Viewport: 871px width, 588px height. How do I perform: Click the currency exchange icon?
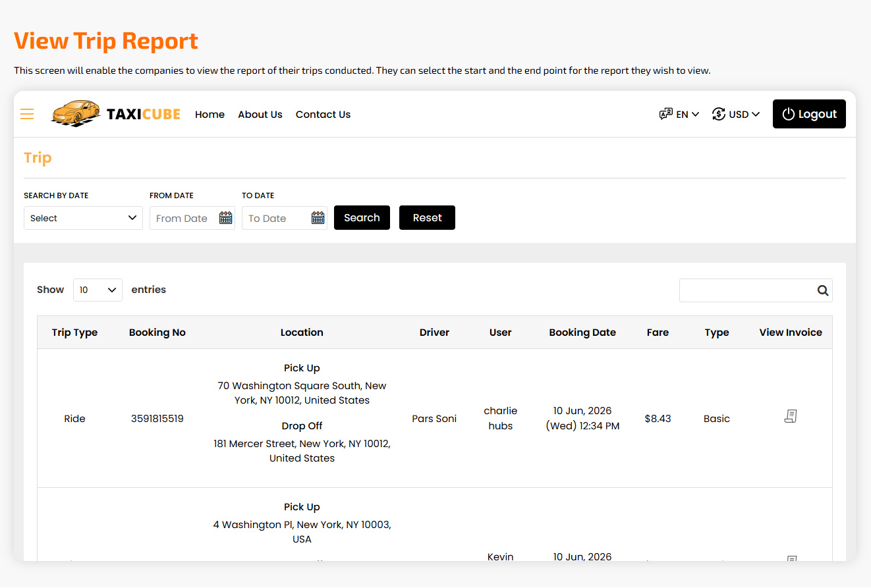[x=719, y=114]
